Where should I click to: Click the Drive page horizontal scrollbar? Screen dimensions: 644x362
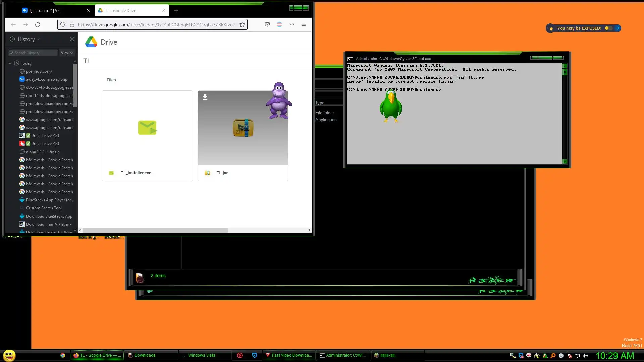pyautogui.click(x=155, y=230)
